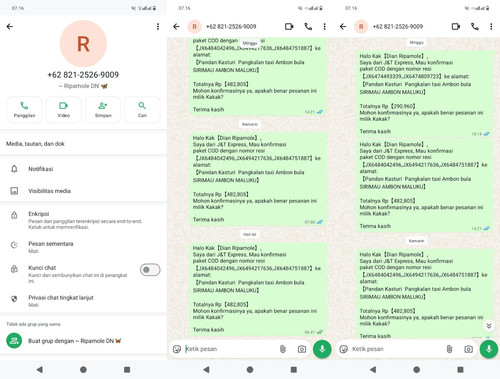This screenshot has width=500, height=379.
Task: Tap Android back button under contact info
Action: tap(40, 369)
